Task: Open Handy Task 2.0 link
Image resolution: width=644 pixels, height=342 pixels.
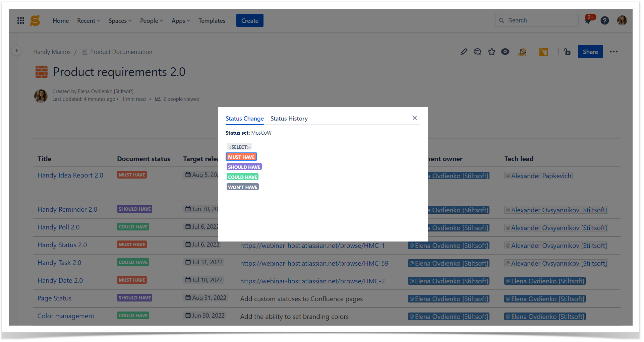Action: (x=59, y=263)
